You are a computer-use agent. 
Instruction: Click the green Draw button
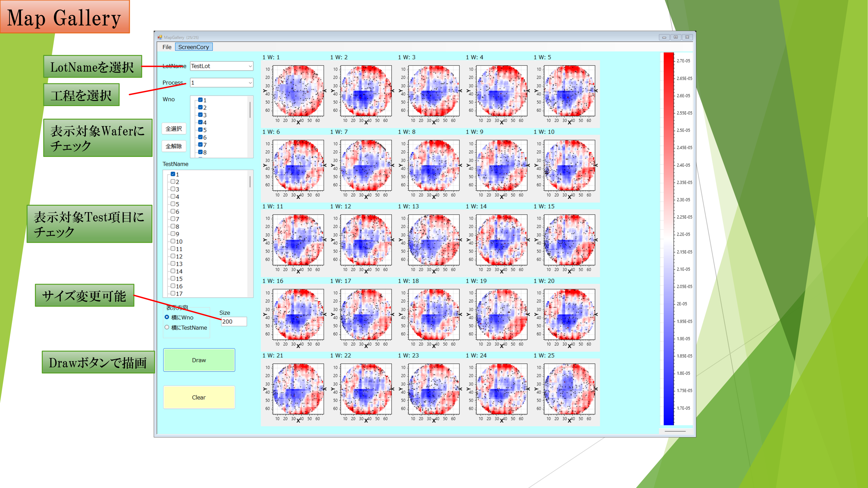tap(199, 360)
